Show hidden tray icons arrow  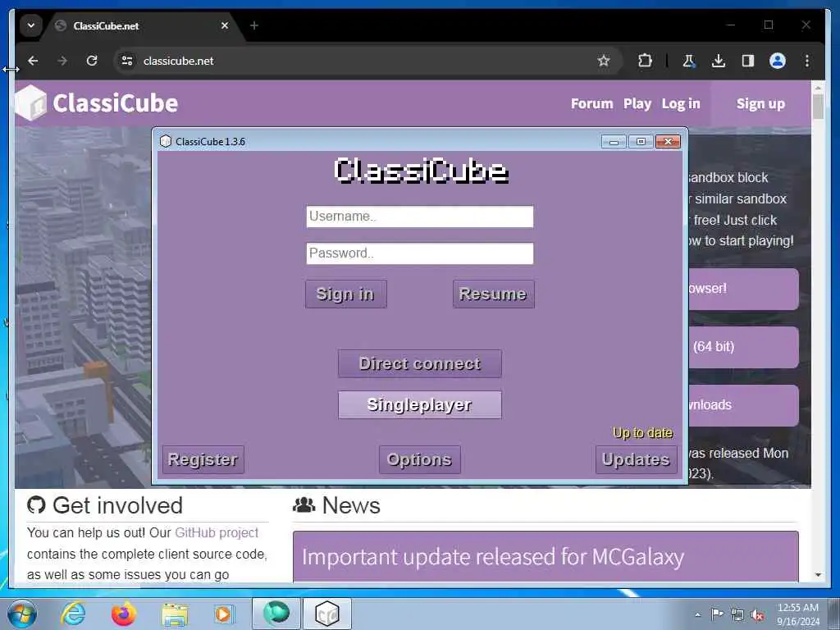697,614
